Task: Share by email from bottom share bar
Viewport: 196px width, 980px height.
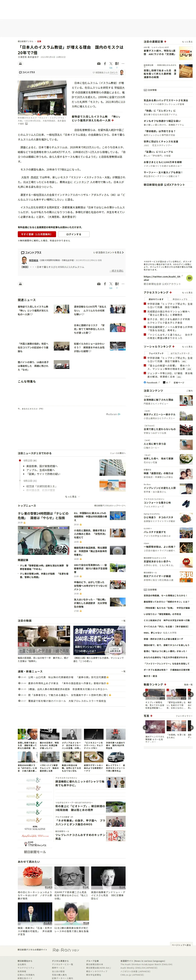Action: (x=99, y=284)
